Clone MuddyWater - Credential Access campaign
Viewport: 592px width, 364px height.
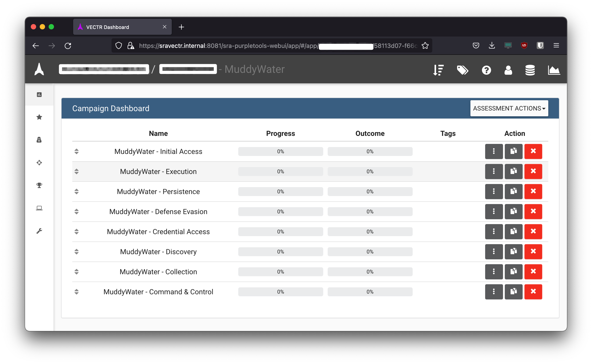click(x=513, y=231)
